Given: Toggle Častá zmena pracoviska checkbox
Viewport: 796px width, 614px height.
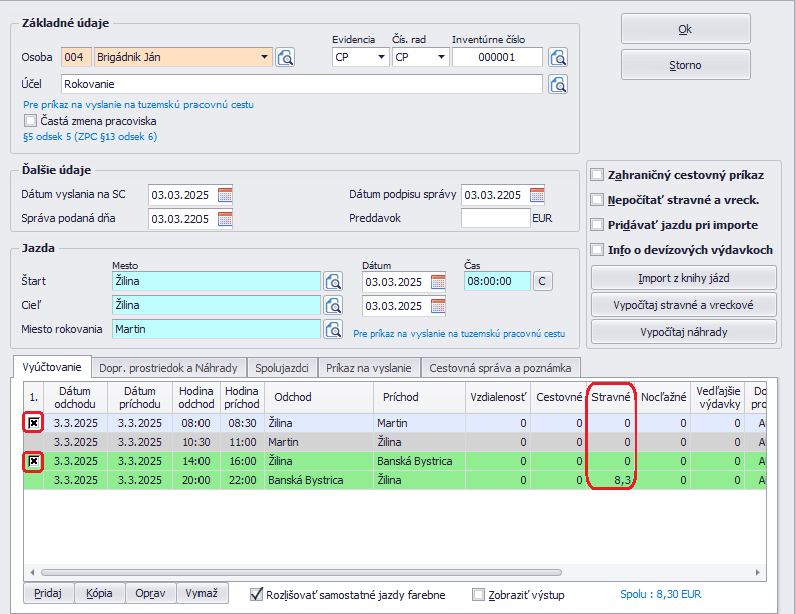Looking at the screenshot, I should [30, 121].
